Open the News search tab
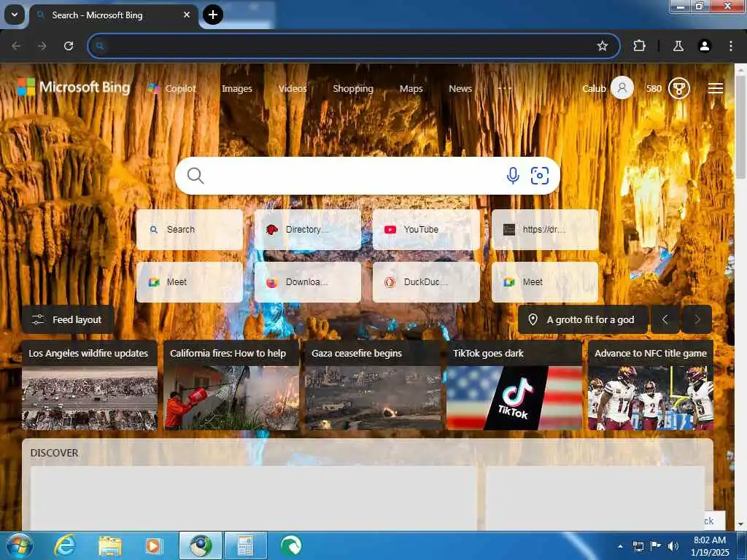This screenshot has height=560, width=747. 460,88
